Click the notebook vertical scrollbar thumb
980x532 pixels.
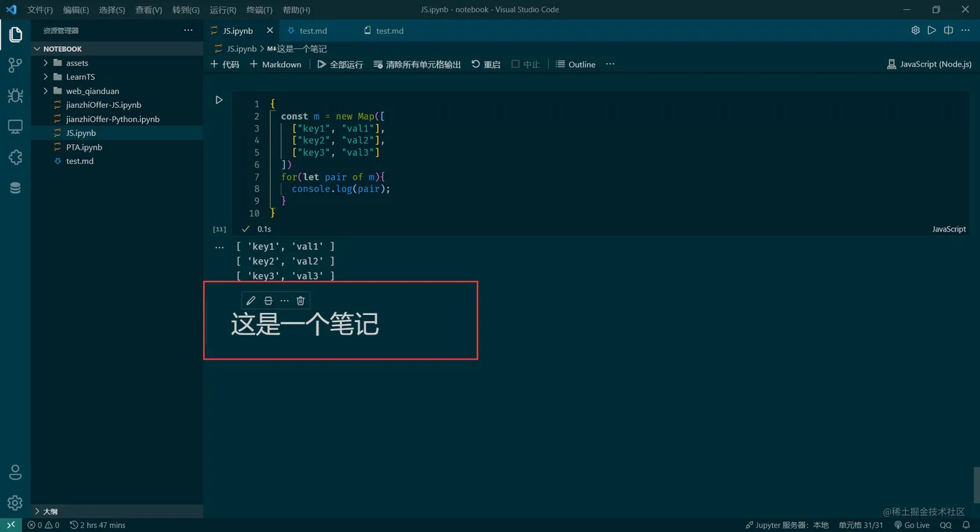[x=976, y=484]
